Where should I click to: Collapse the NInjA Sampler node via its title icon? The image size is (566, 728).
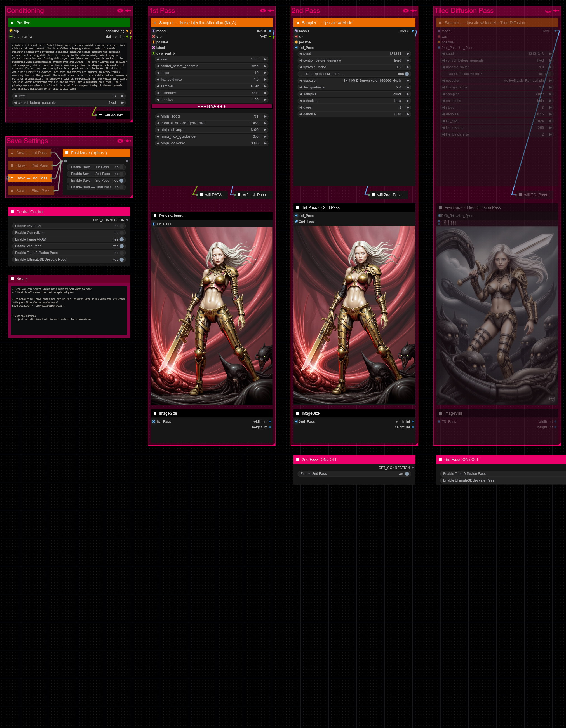(155, 23)
